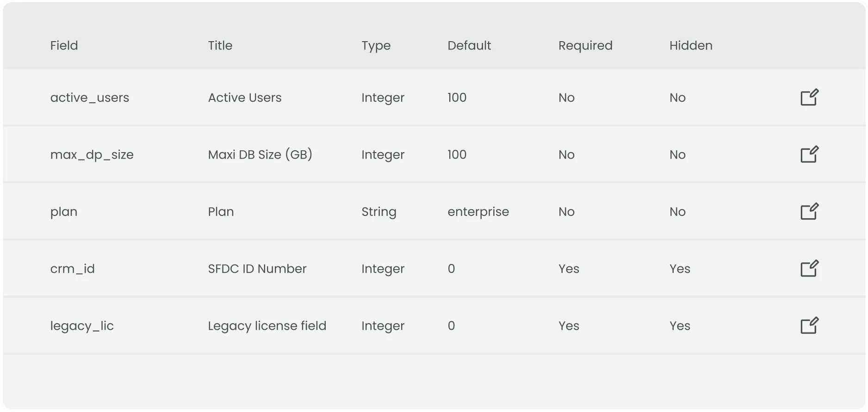Edit the active_users field row
Viewport: 868px width, 412px height.
[x=809, y=98]
